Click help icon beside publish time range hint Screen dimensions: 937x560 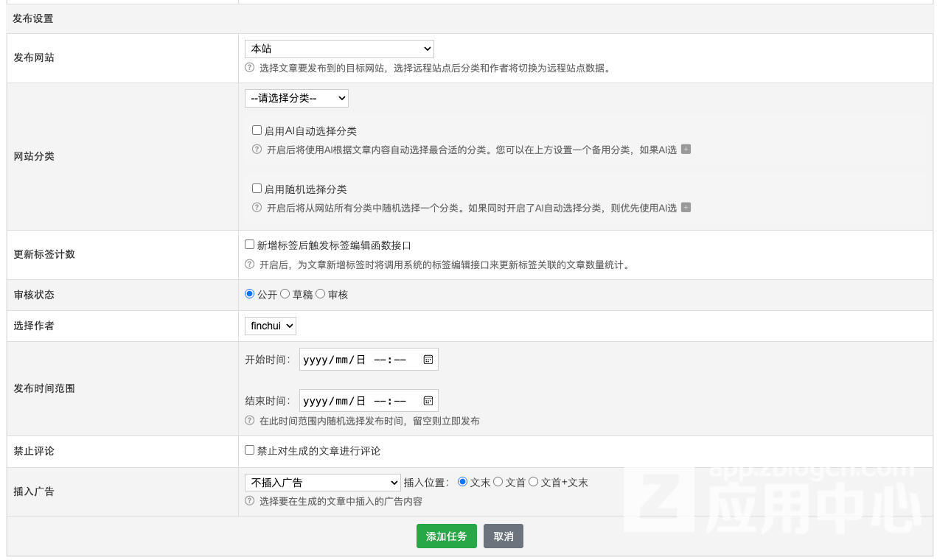coord(250,421)
